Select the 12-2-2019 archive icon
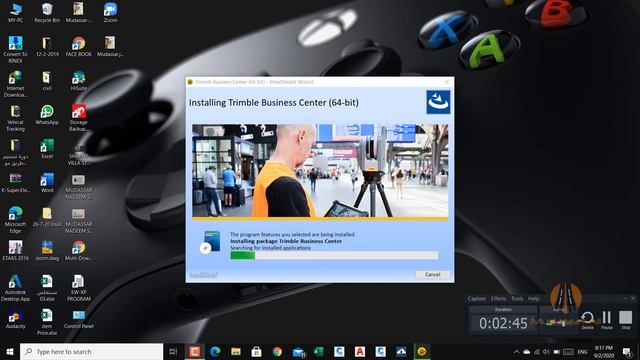Image resolution: width=640 pixels, height=360 pixels. [x=47, y=46]
